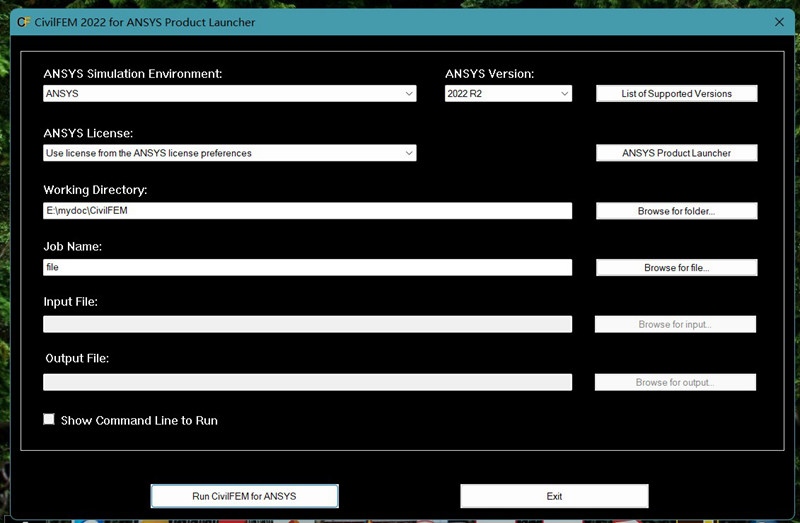Image resolution: width=800 pixels, height=523 pixels.
Task: Click Browse for file button
Action: [677, 267]
